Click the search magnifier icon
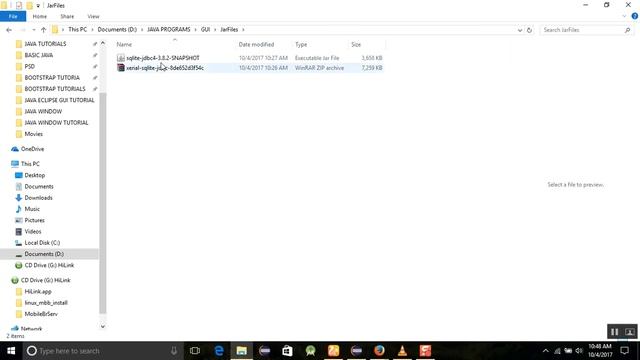This screenshot has width=640, height=360. pyautogui.click(x=627, y=30)
